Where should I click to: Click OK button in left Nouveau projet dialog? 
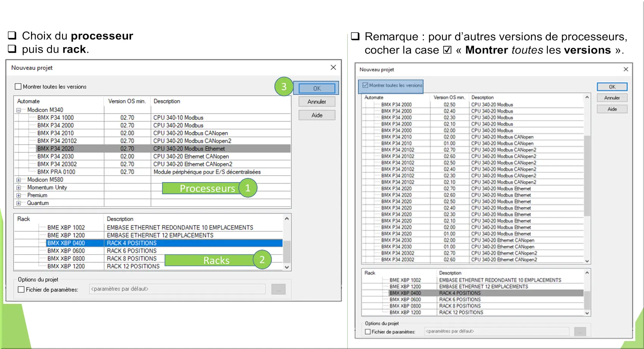tap(317, 88)
